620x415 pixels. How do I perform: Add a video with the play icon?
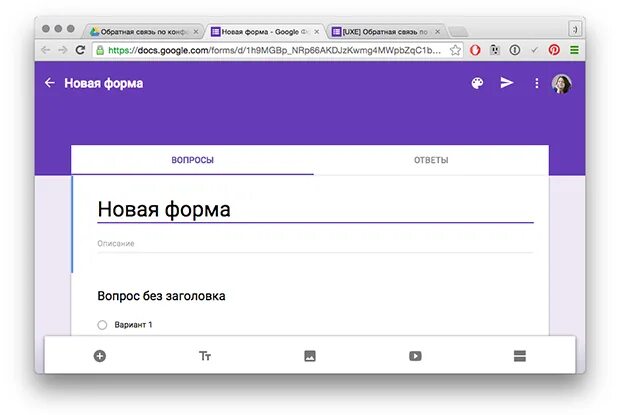(x=415, y=356)
